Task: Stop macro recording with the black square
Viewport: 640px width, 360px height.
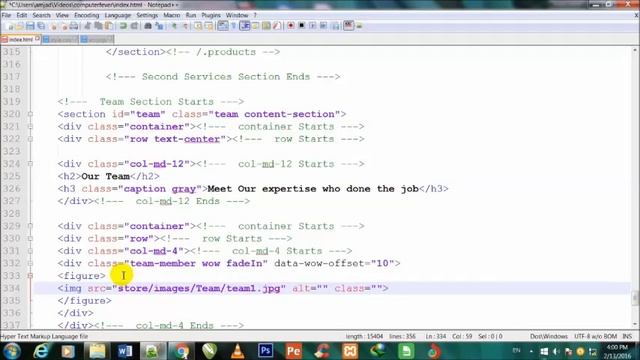Action: (x=302, y=26)
